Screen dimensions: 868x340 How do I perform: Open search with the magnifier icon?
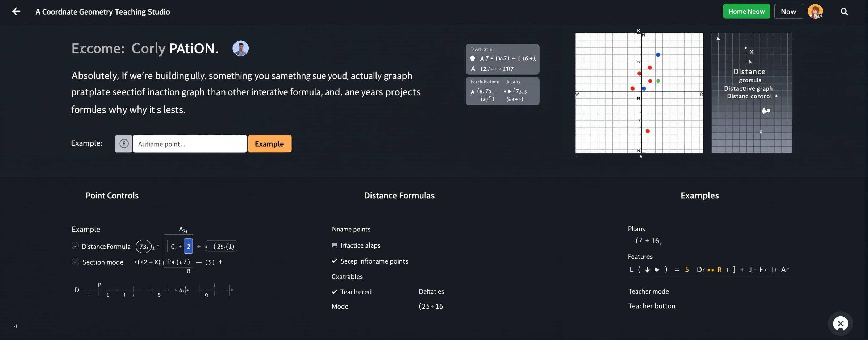pos(844,12)
